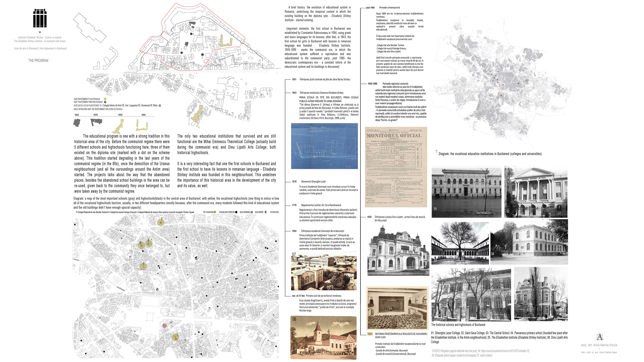Click the black COLEGII/LICEE TEORETICE legend swatch
This screenshot has height=362, width=644.
click(236, 212)
